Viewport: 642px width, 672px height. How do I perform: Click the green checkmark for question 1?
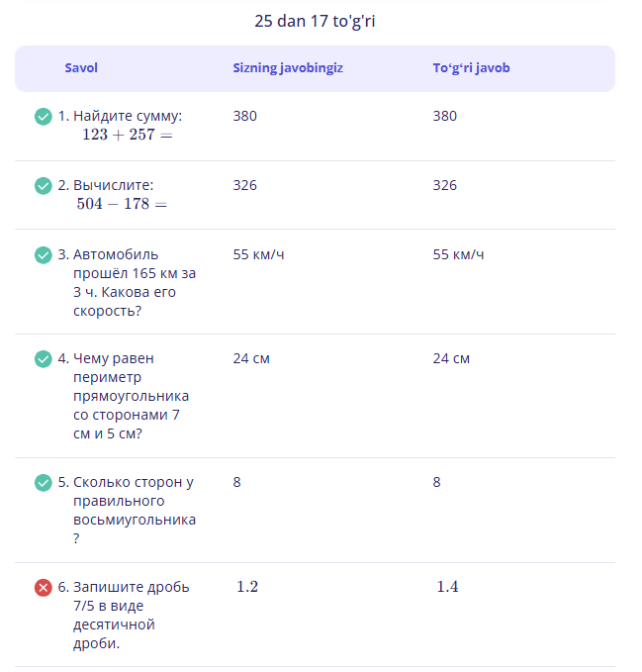point(44,117)
